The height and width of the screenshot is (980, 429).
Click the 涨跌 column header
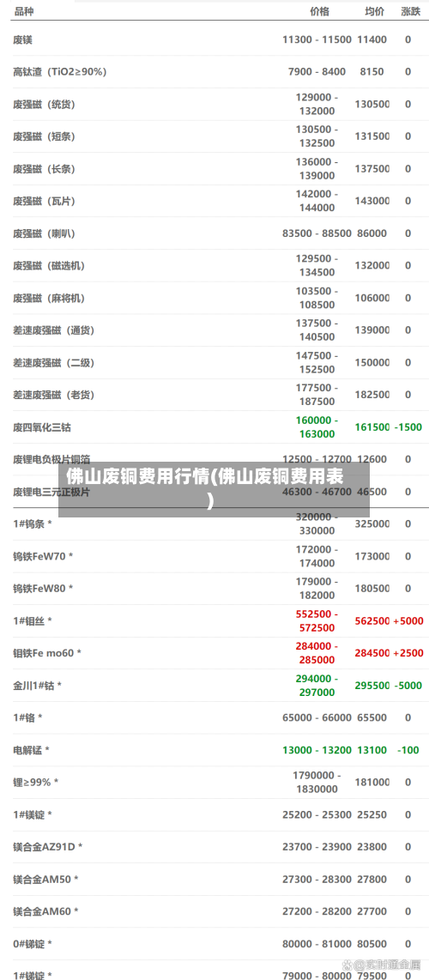[410, 11]
